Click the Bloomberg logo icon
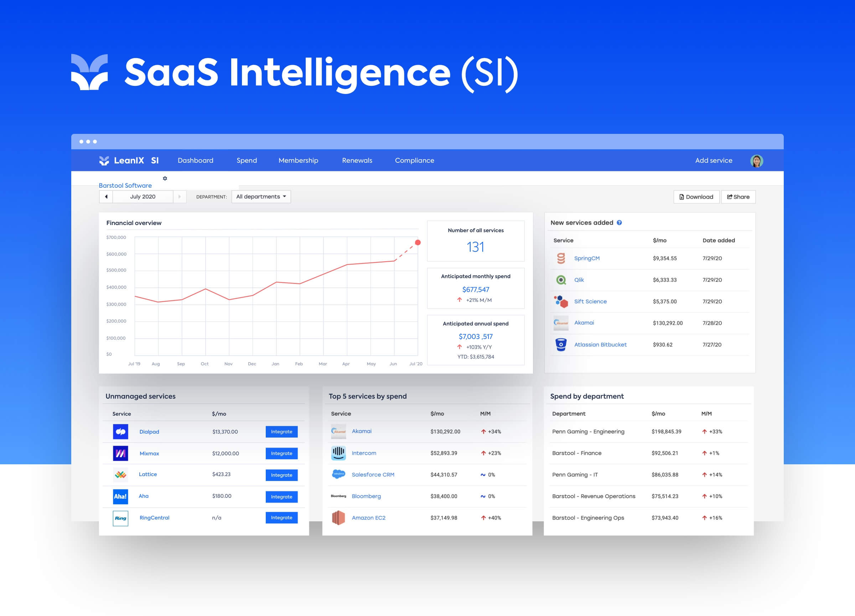Screen dimensions: 855x616 338,496
